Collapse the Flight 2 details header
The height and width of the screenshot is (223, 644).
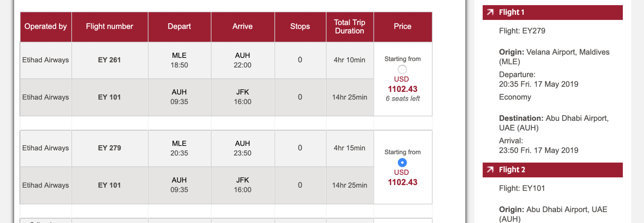(x=552, y=170)
